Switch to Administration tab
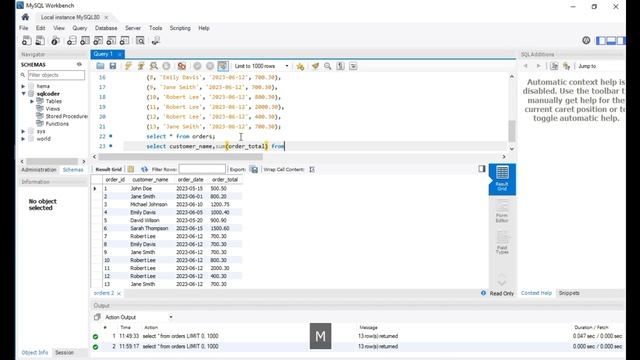The image size is (640, 360). [39, 170]
